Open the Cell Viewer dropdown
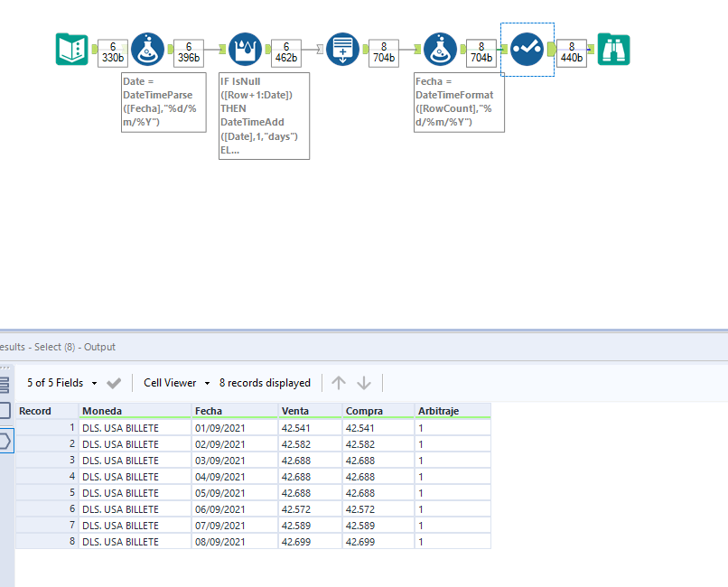The image size is (728, 587). [176, 383]
